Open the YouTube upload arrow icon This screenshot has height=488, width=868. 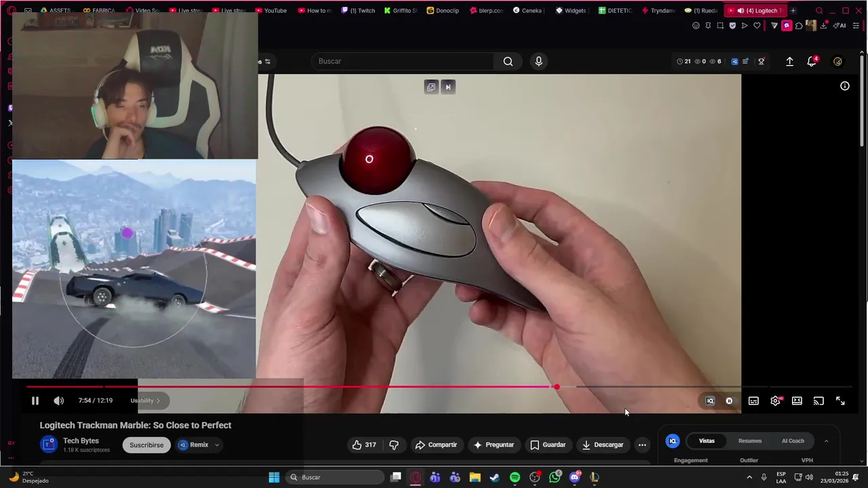coord(789,61)
